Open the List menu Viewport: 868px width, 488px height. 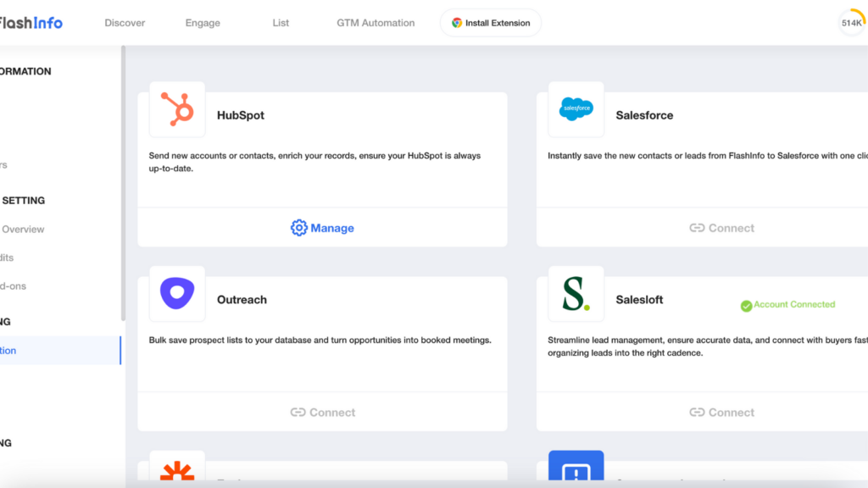point(281,23)
